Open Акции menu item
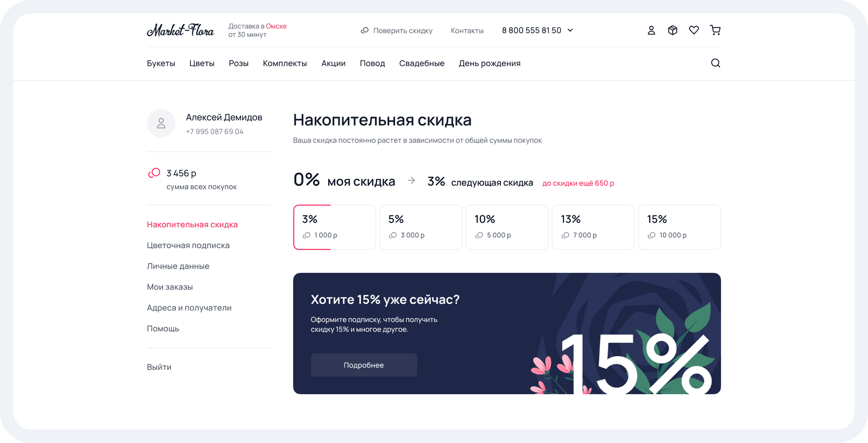 click(333, 63)
